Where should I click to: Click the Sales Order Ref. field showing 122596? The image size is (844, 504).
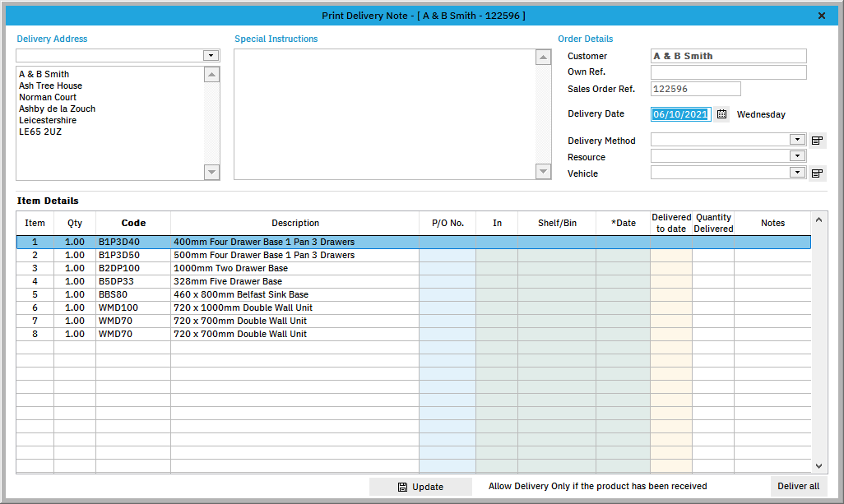pos(695,88)
